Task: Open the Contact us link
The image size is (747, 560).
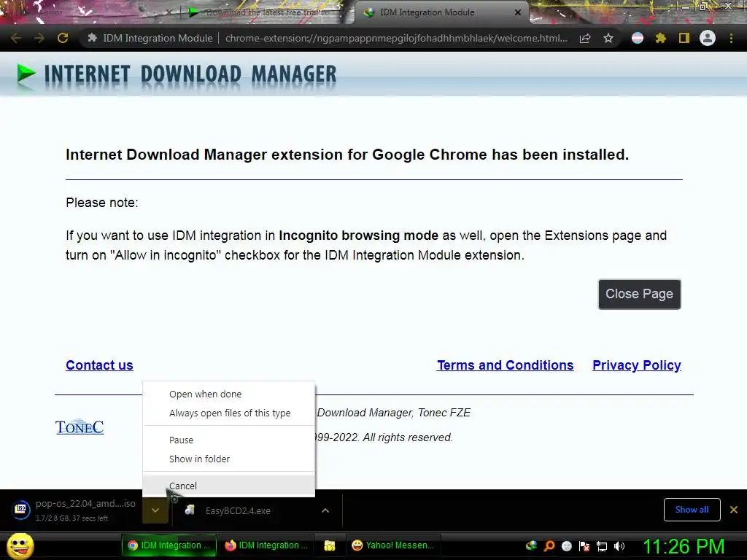Action: [99, 365]
